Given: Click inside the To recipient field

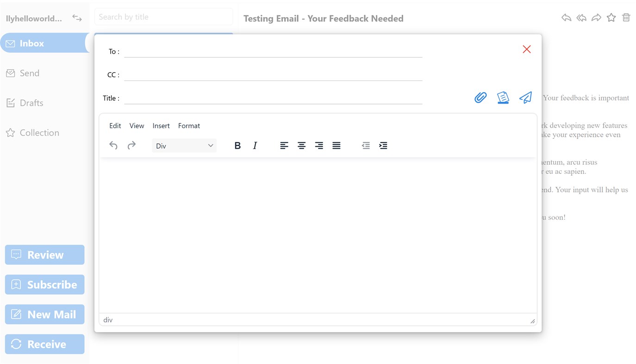Looking at the screenshot, I should point(273,51).
